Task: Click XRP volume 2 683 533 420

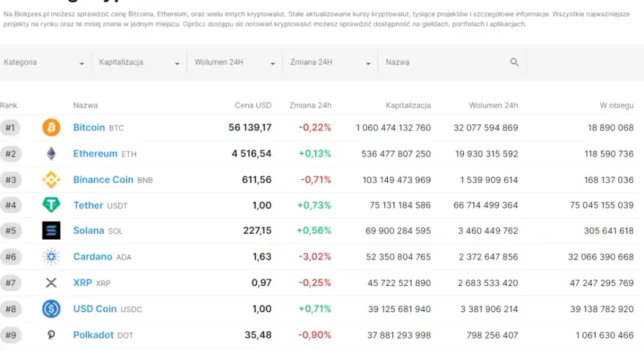Action: (x=488, y=282)
